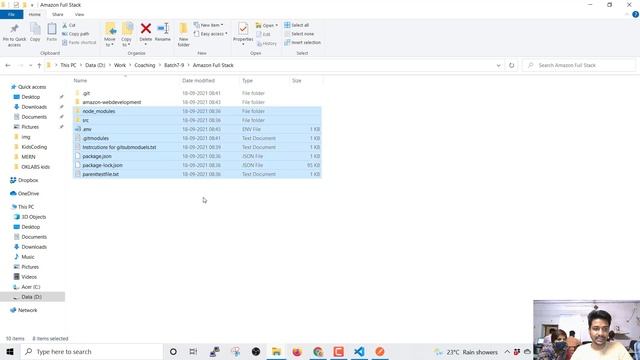Click Coaching in the address path
The height and width of the screenshot is (360, 640).
(x=145, y=65)
